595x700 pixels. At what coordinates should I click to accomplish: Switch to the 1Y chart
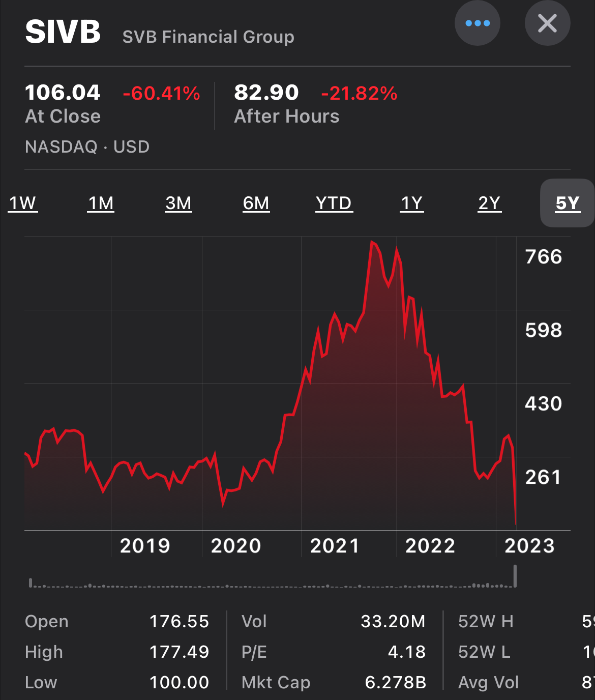coord(412,202)
